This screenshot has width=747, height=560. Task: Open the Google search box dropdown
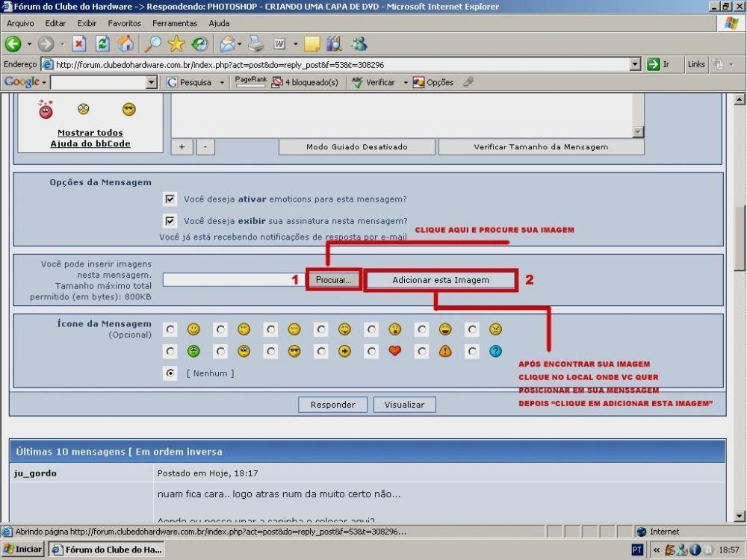[x=152, y=82]
